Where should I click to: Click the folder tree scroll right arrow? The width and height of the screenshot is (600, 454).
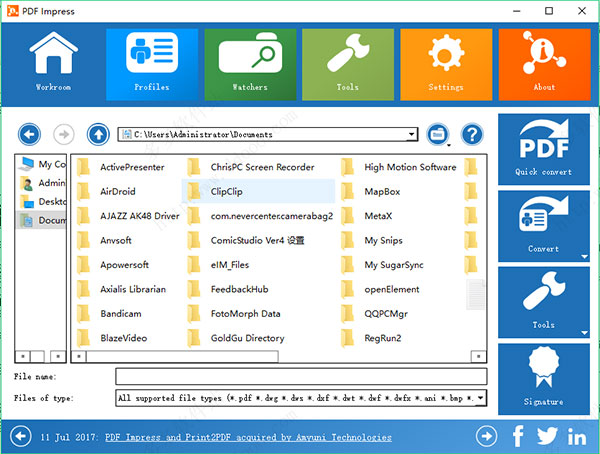click(58, 357)
